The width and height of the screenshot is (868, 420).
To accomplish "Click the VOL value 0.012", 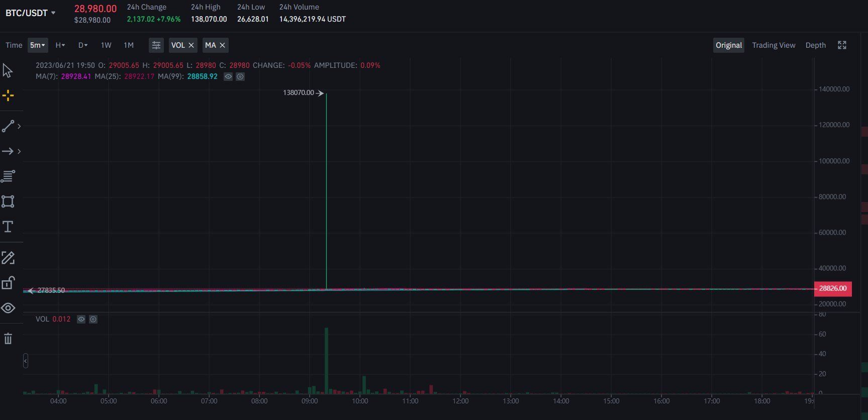I will pos(61,319).
